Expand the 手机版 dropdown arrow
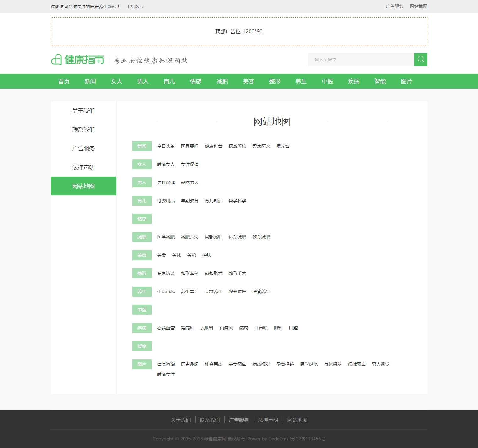 (x=143, y=7)
